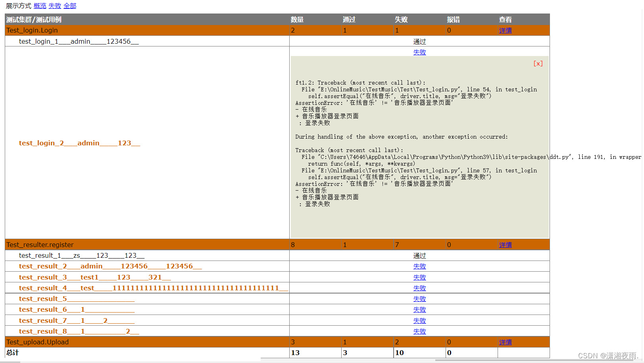This screenshot has height=363, width=644.
Task: Select test case test_result_2 admin 123456
Action: 110,266
